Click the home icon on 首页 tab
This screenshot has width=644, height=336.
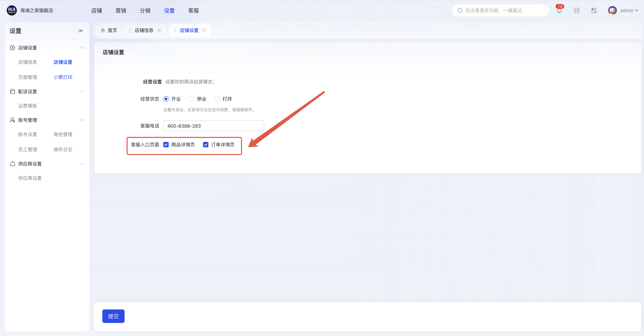tap(103, 30)
